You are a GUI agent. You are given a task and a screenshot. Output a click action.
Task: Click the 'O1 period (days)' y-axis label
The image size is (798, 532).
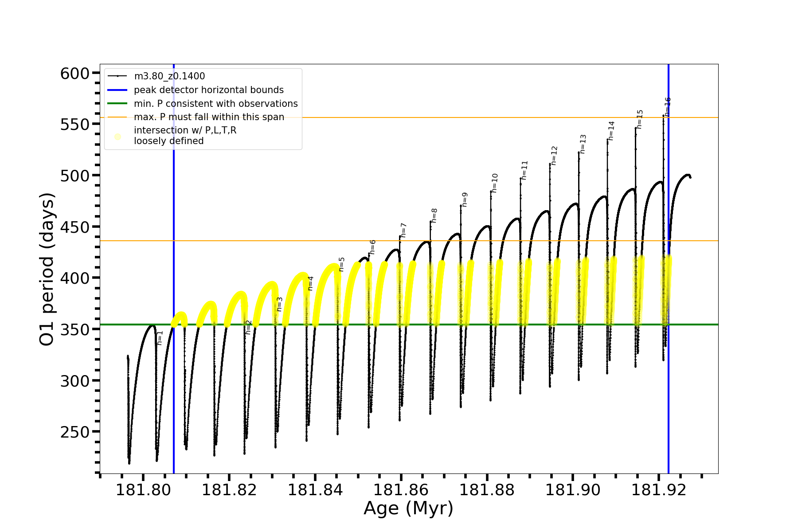47,269
